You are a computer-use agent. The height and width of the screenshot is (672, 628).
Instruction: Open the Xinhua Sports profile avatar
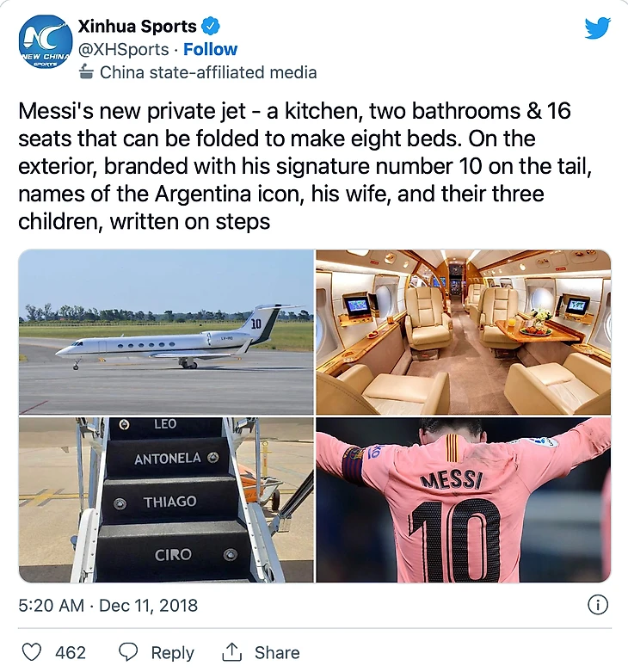coord(46,41)
